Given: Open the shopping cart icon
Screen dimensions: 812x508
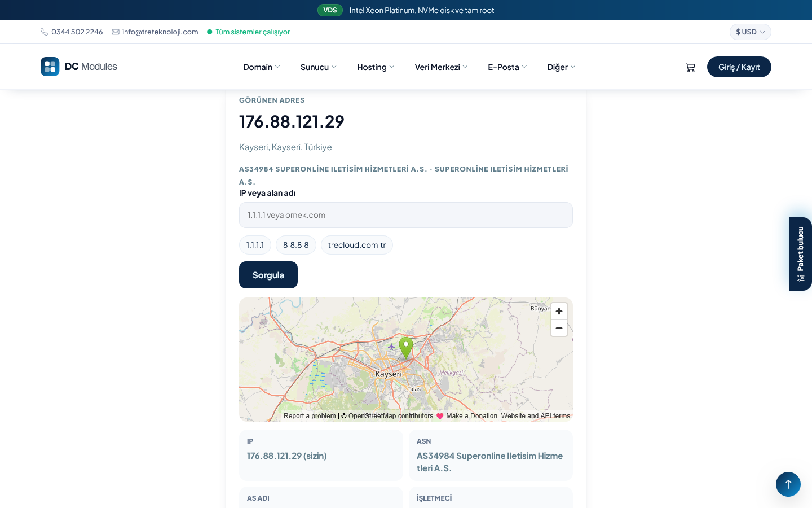Looking at the screenshot, I should (x=690, y=67).
